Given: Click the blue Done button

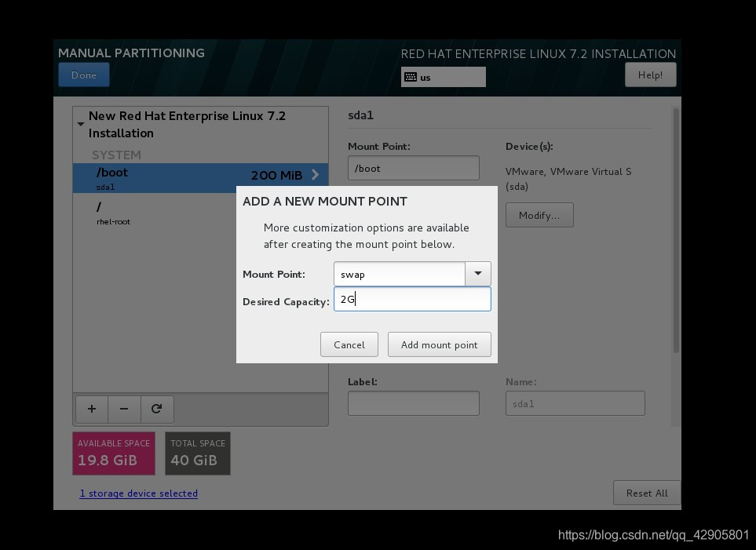Looking at the screenshot, I should pyautogui.click(x=84, y=75).
